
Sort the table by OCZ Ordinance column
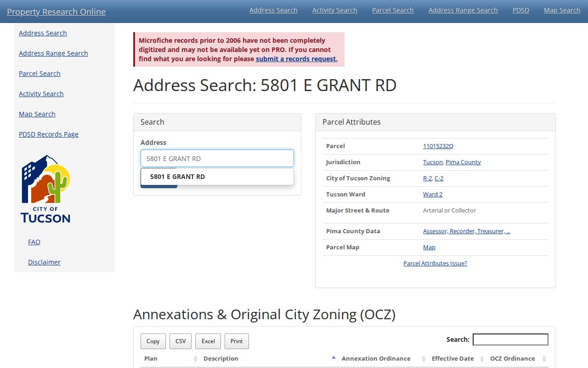tap(517, 359)
